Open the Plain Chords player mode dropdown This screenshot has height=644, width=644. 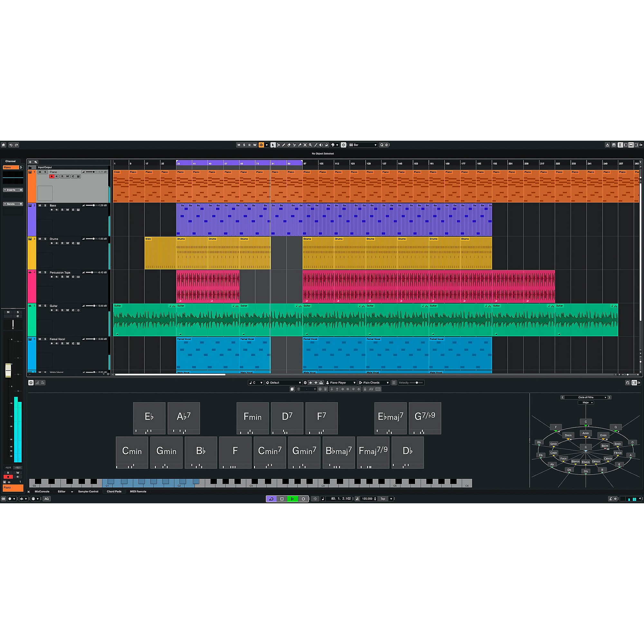tap(375, 383)
